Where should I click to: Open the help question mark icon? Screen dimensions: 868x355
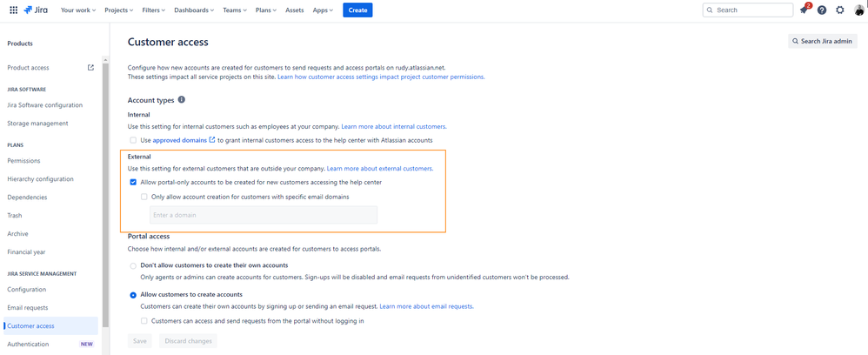pyautogui.click(x=822, y=10)
